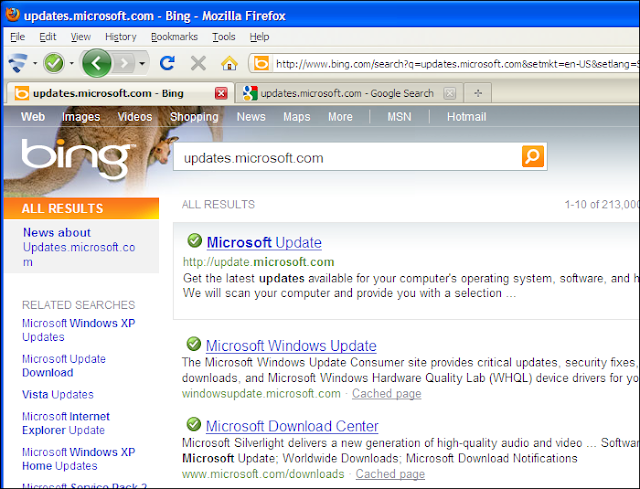Open Microsoft Update Download related search

(64, 366)
